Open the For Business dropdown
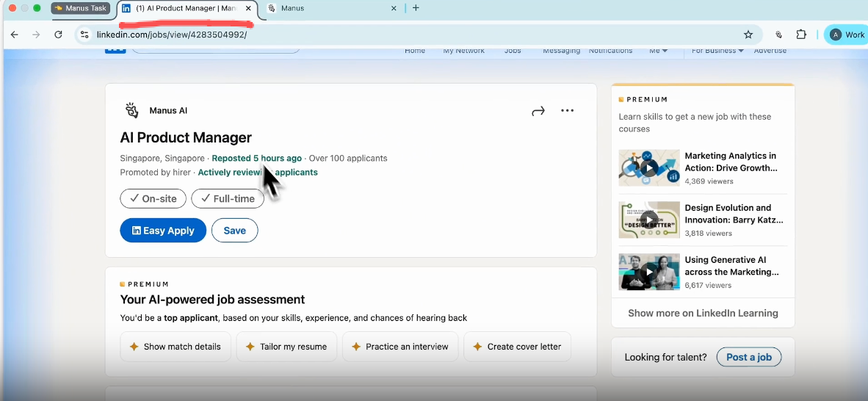The height and width of the screenshot is (401, 868). 717,51
